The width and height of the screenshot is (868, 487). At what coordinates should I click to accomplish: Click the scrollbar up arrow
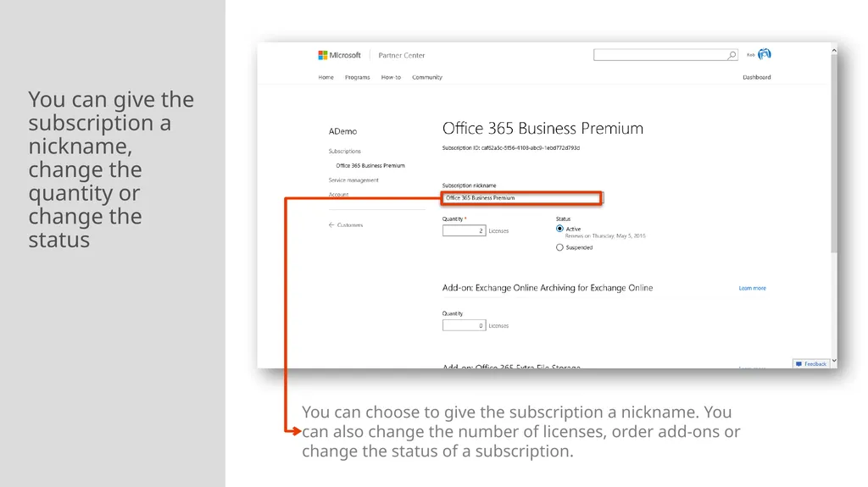pos(834,50)
